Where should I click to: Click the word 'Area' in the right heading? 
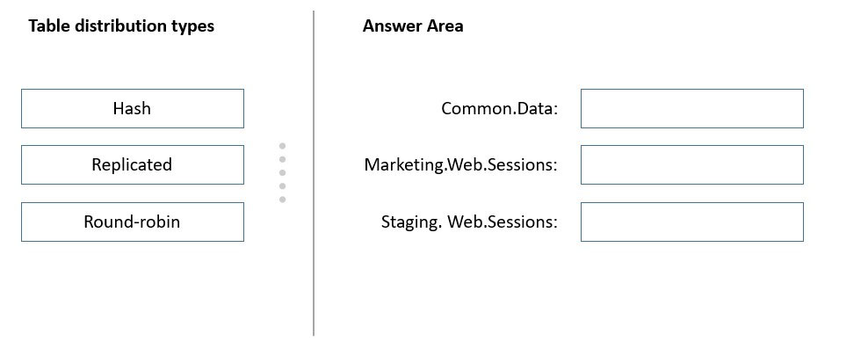click(x=445, y=25)
